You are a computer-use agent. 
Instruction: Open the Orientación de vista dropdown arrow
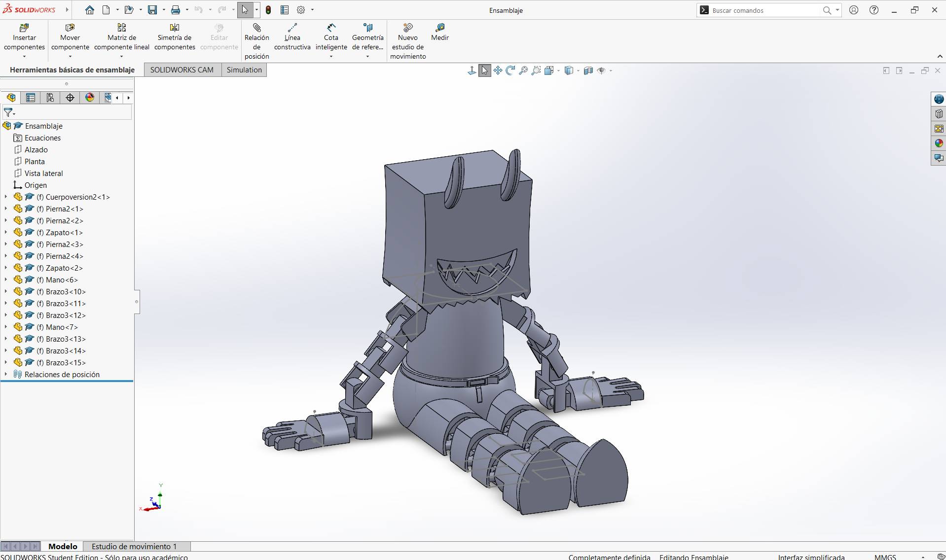(558, 70)
